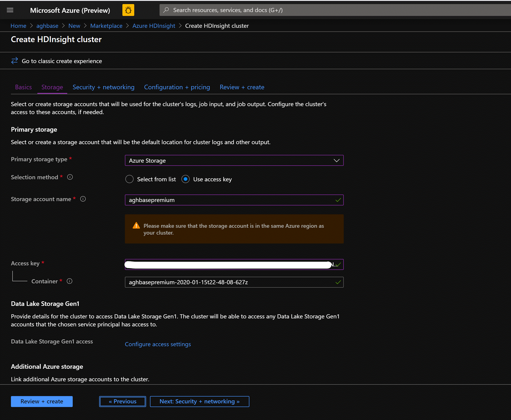Screen dimensions: 511x420
Task: Select the 'Select from list' radio button
Action: pos(129,179)
